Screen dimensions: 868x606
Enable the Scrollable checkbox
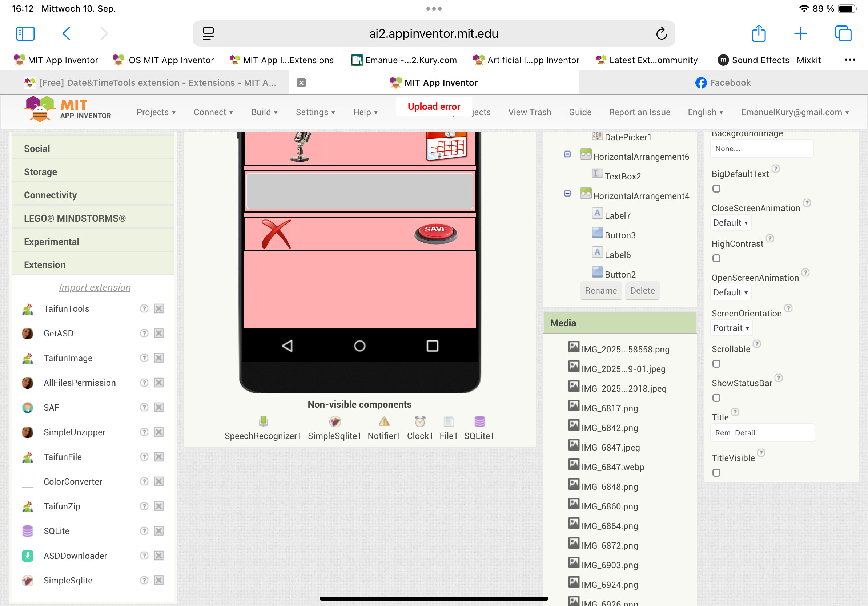point(716,364)
